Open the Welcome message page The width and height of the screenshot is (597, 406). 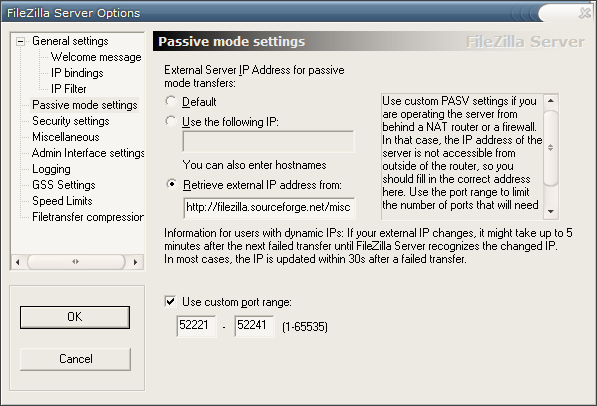tap(96, 57)
